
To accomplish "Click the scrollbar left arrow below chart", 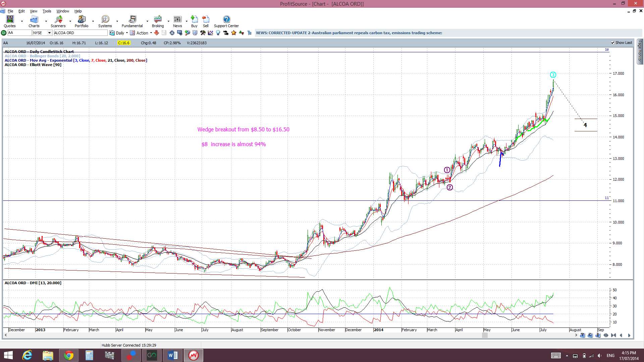I will [x=6, y=335].
